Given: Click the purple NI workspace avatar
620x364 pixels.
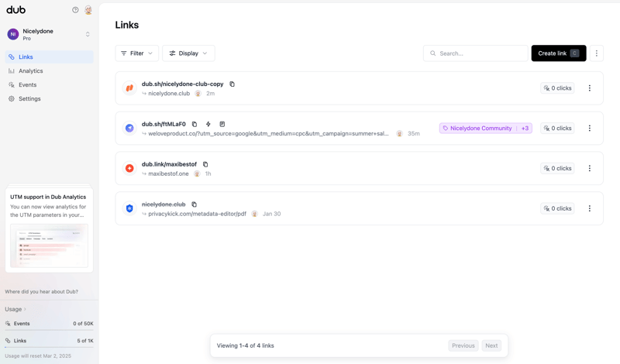Looking at the screenshot, I should tap(13, 34).
